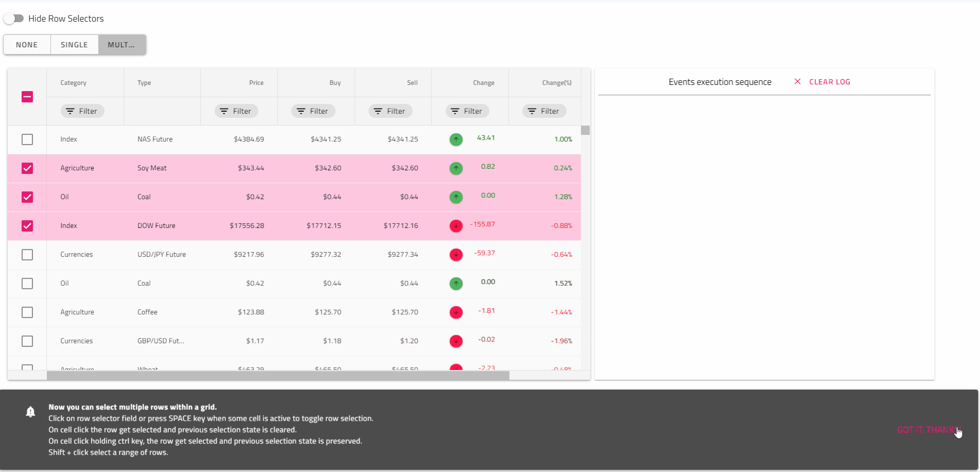Image resolution: width=980 pixels, height=472 pixels.
Task: Switch selection mode to Single
Action: point(74,45)
